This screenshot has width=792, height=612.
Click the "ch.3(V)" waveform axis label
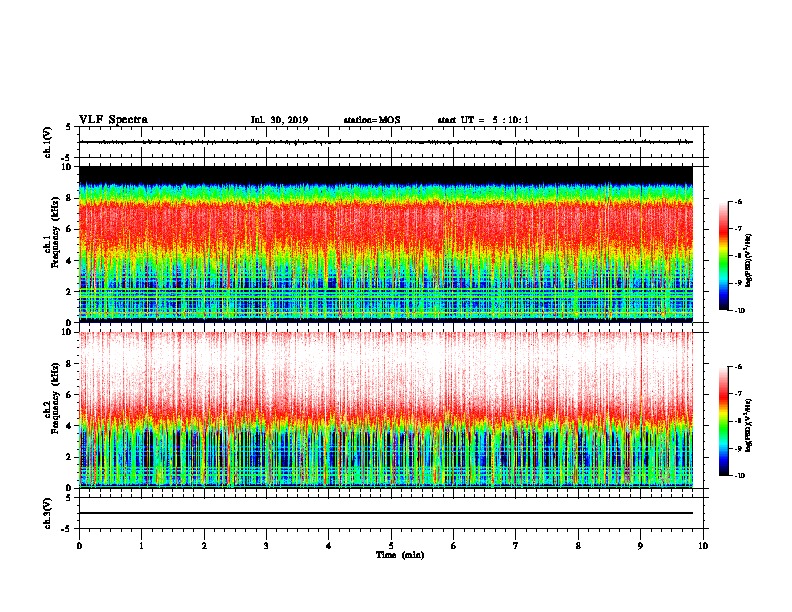pos(48,513)
